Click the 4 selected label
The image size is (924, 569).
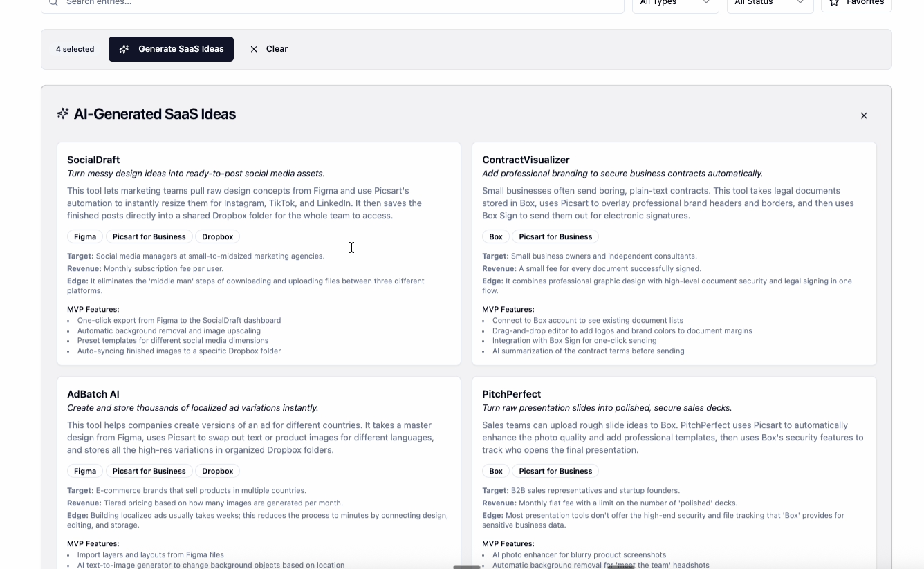tap(75, 49)
